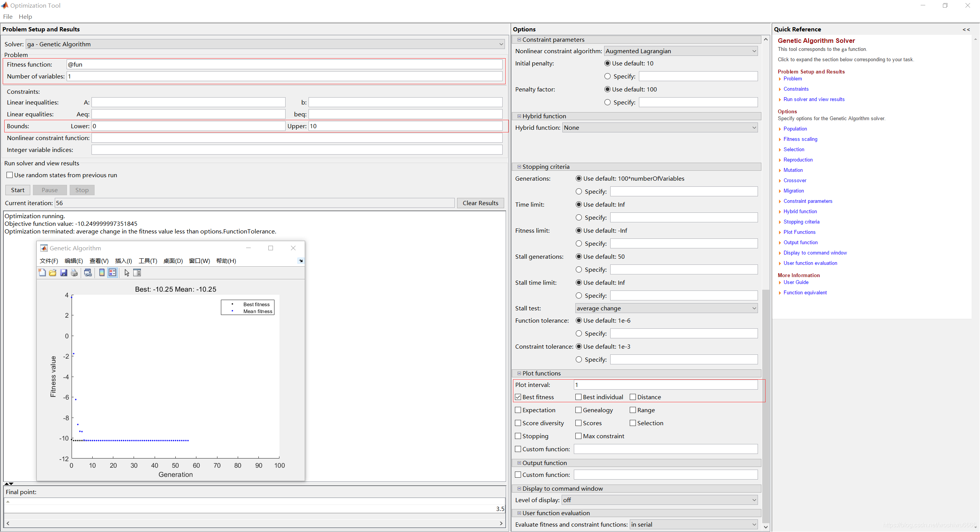Click the Start button to run optimization

pyautogui.click(x=18, y=189)
